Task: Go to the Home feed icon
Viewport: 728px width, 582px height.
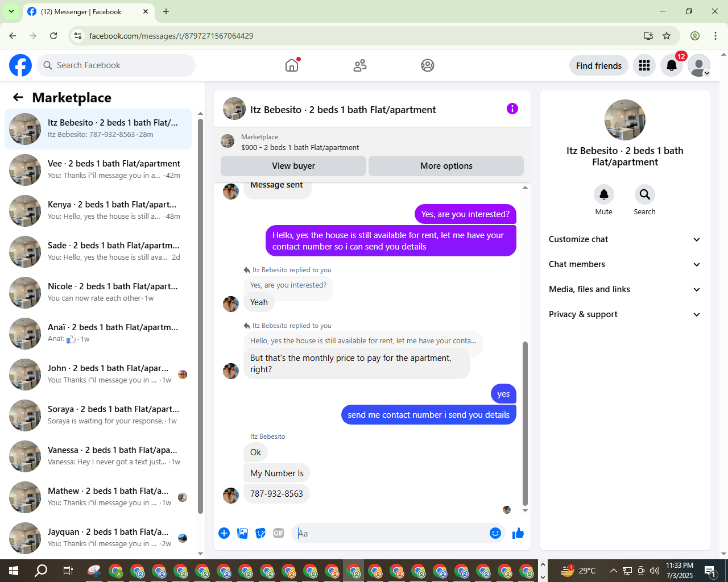Action: pos(292,65)
